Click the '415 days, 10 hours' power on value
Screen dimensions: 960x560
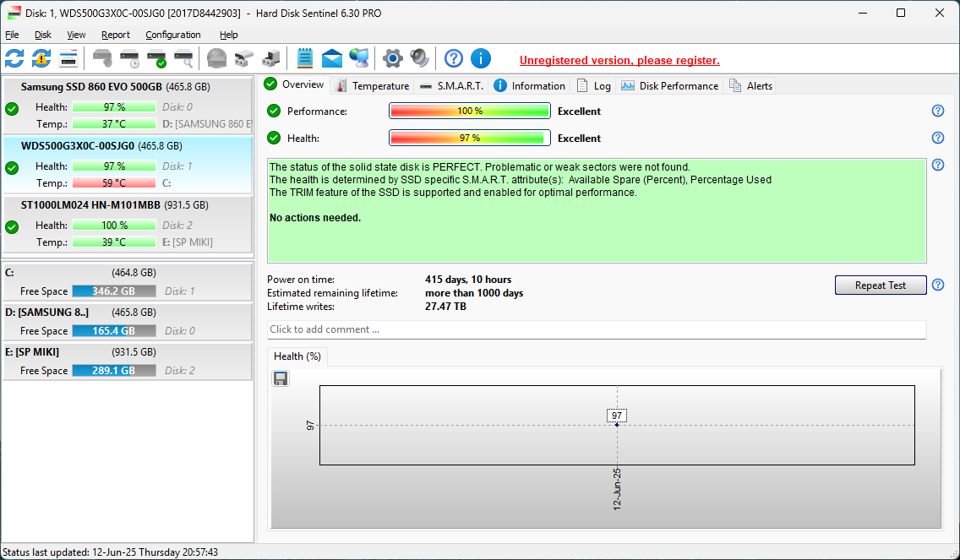pyautogui.click(x=468, y=280)
